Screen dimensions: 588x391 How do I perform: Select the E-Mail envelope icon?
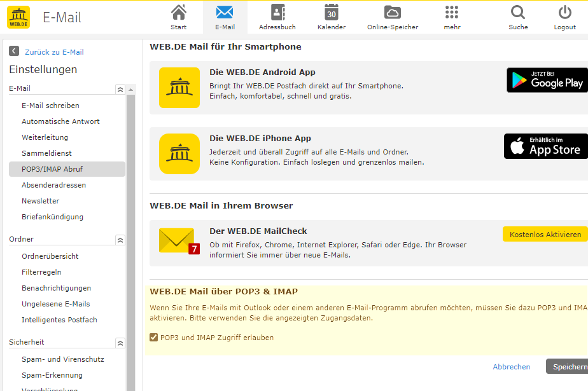tap(225, 12)
